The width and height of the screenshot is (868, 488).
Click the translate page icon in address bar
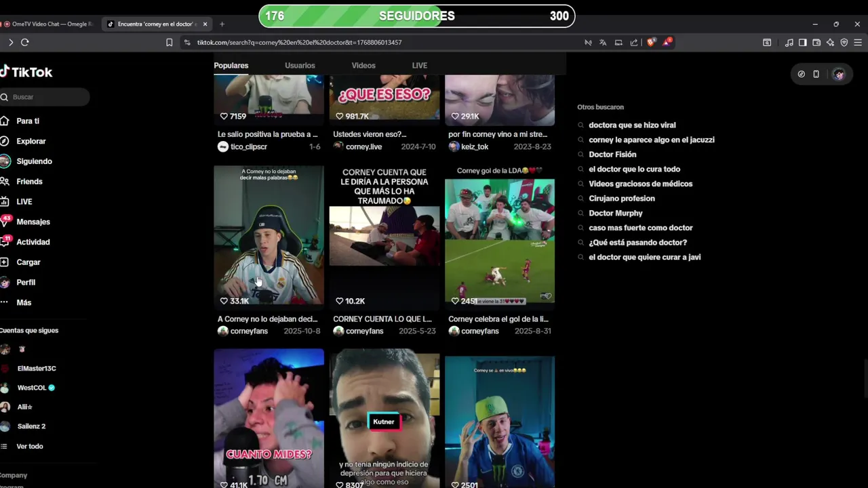(603, 42)
